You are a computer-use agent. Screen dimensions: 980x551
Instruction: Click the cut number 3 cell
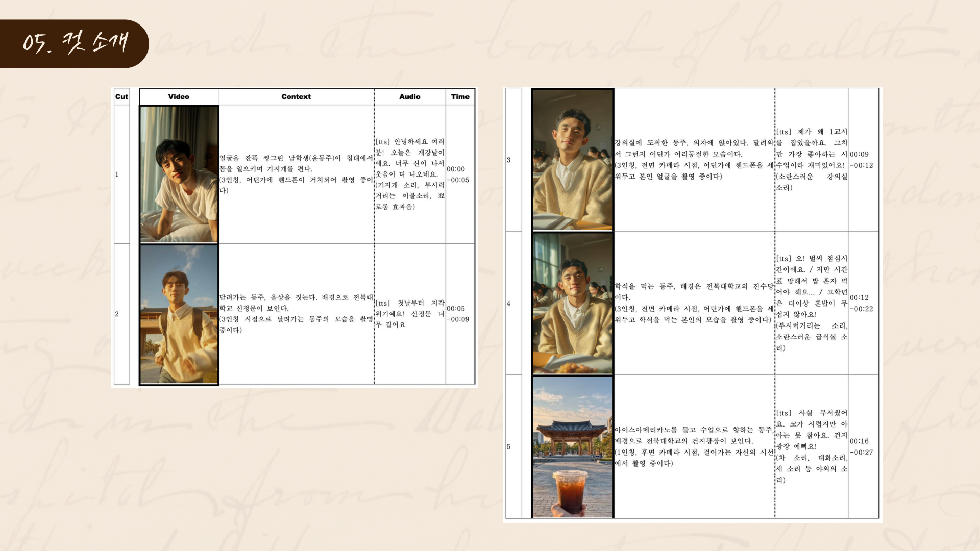tap(509, 160)
